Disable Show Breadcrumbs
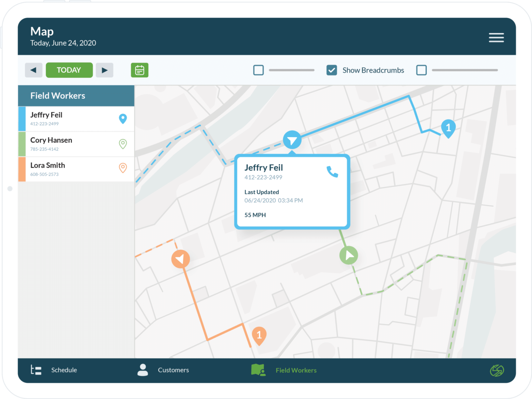532x399 pixels. point(331,70)
